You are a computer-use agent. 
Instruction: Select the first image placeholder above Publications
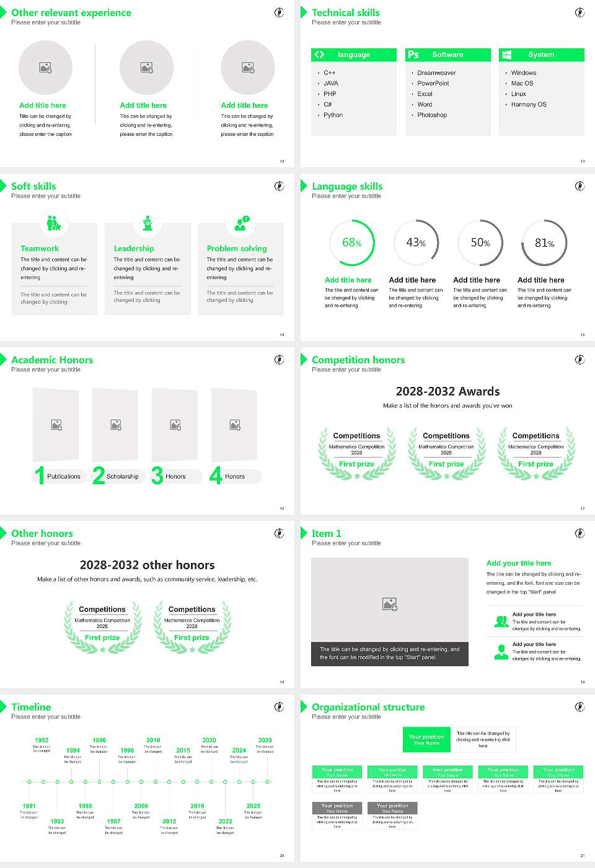(x=56, y=425)
